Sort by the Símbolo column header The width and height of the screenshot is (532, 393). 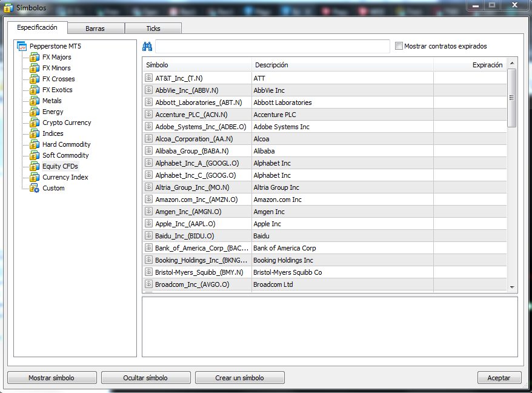click(x=197, y=65)
